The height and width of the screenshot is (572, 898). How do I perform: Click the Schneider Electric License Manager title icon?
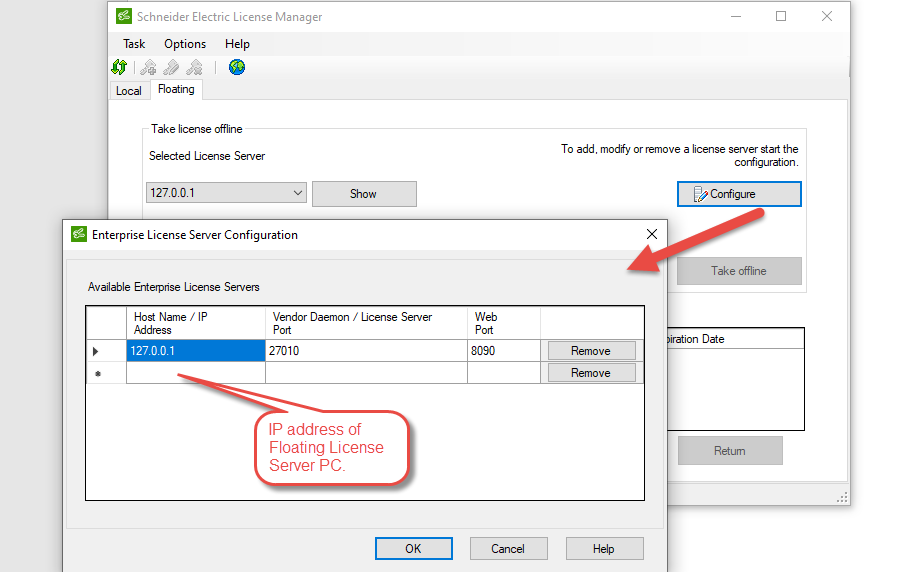coord(124,16)
